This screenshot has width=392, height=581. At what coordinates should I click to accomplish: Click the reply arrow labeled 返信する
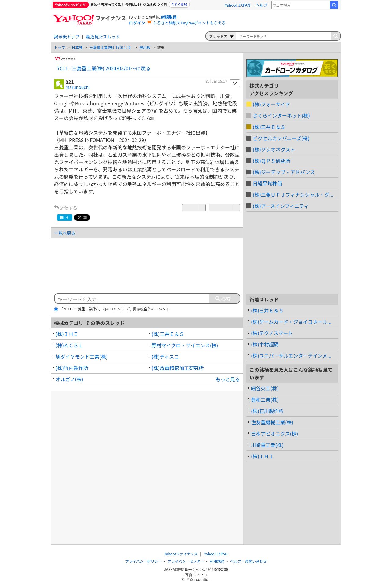coord(65,208)
